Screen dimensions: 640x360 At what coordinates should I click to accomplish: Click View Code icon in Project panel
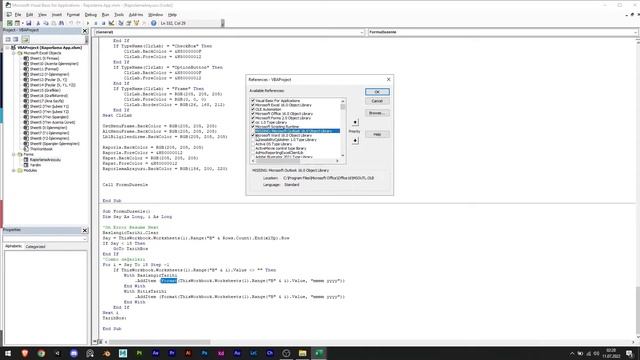[8, 39]
